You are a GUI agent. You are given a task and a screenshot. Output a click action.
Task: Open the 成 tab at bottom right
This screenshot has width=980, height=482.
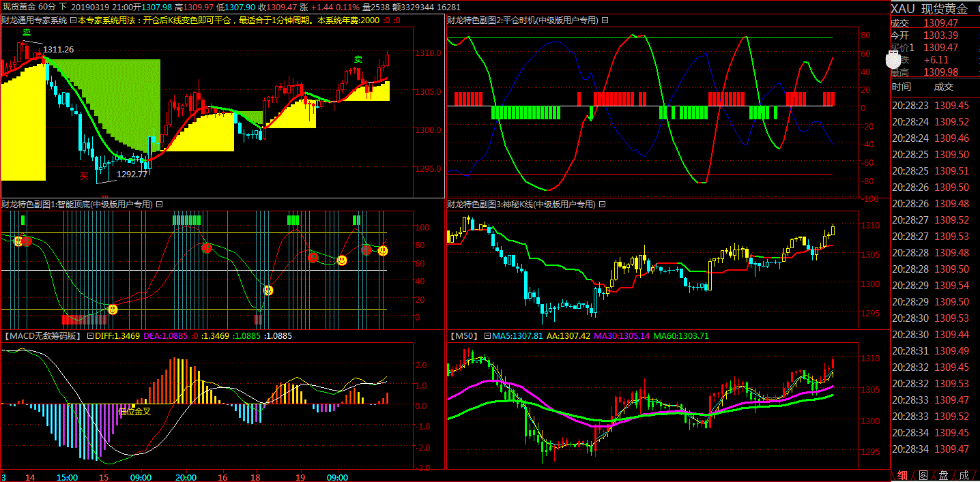pos(964,475)
